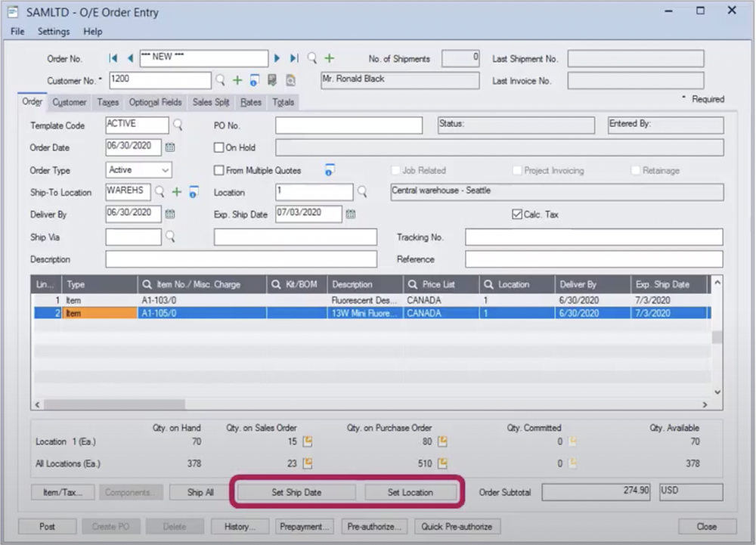Image resolution: width=756 pixels, height=545 pixels.
Task: Drill down Location Qty on Sales Order 15
Action: tap(307, 441)
